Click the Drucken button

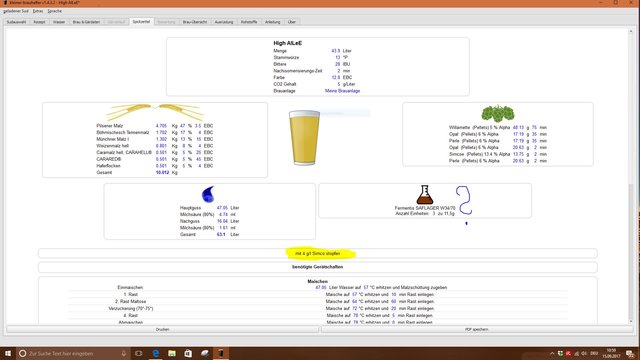pos(162,329)
